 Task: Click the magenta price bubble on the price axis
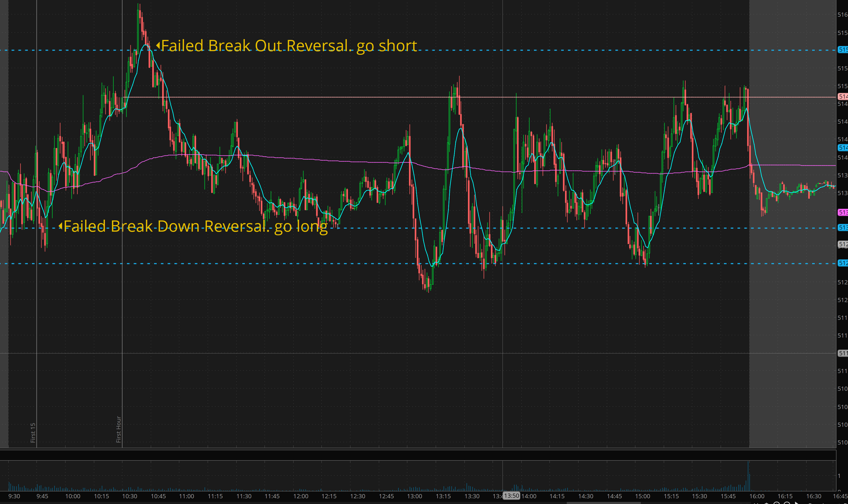pos(843,212)
